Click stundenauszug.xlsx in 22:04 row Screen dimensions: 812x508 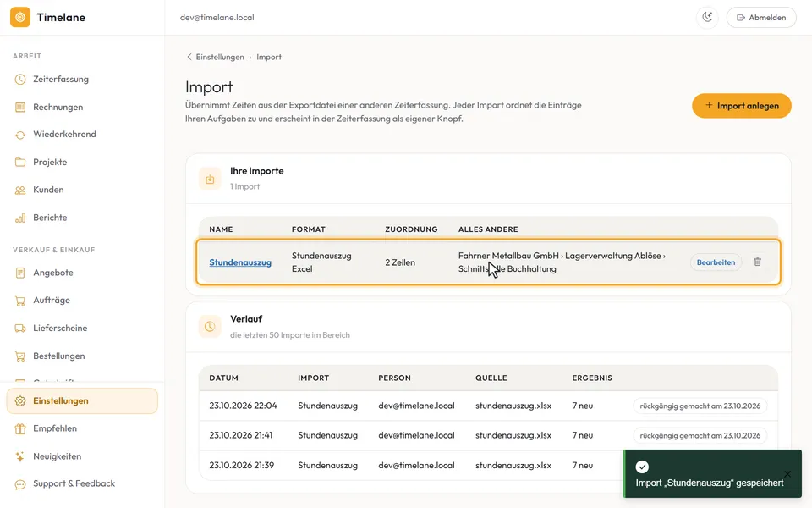pos(513,406)
